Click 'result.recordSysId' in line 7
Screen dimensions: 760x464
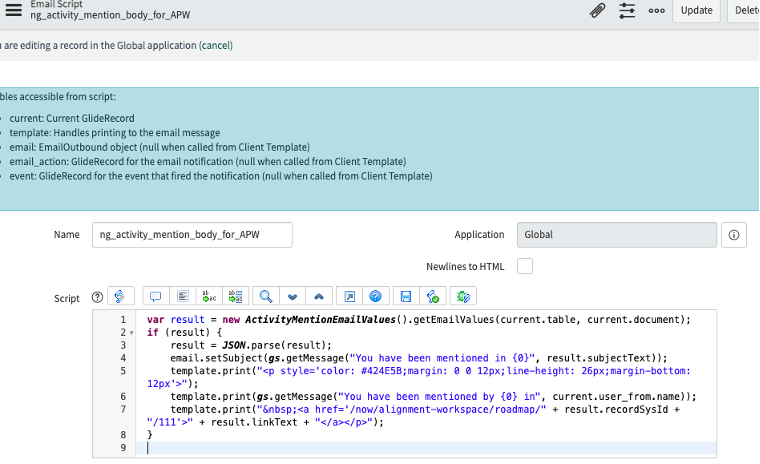(x=616, y=409)
